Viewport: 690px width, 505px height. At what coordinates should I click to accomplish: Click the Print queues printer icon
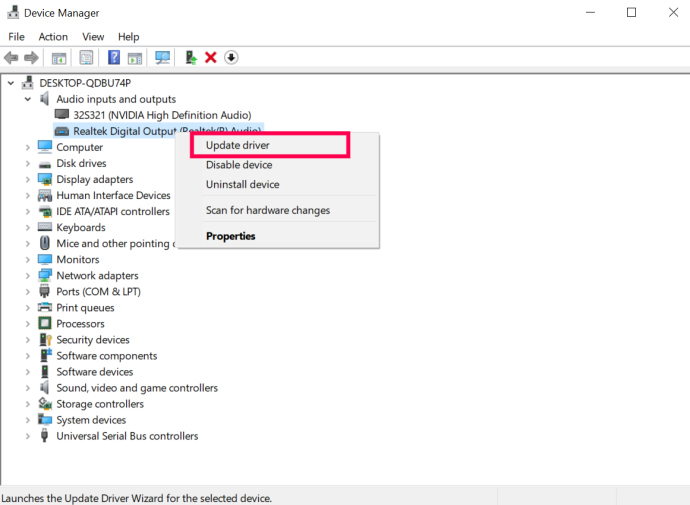[x=45, y=307]
